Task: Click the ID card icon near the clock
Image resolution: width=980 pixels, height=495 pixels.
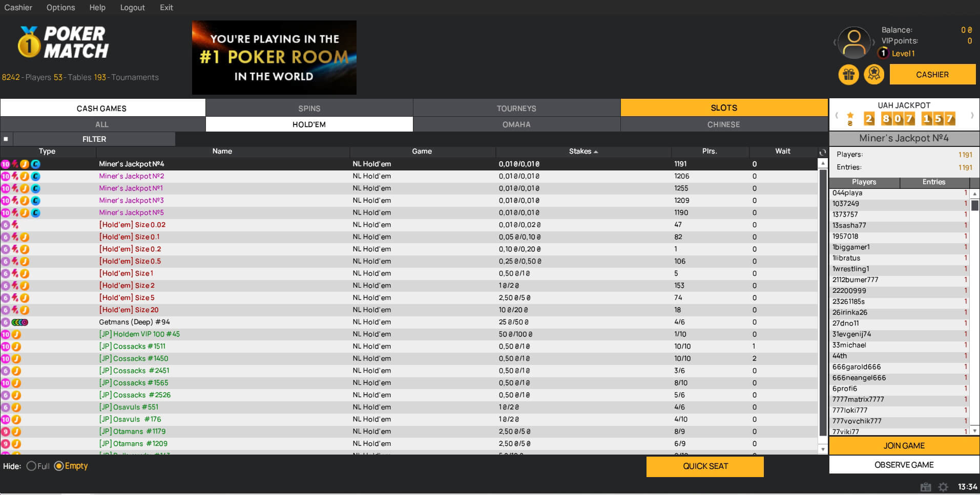Action: point(925,487)
